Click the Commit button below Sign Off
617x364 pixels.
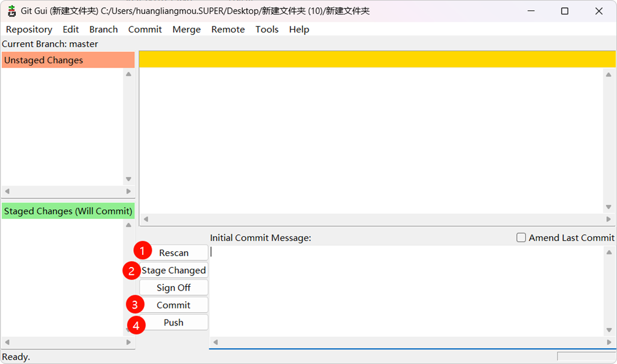coord(174,305)
